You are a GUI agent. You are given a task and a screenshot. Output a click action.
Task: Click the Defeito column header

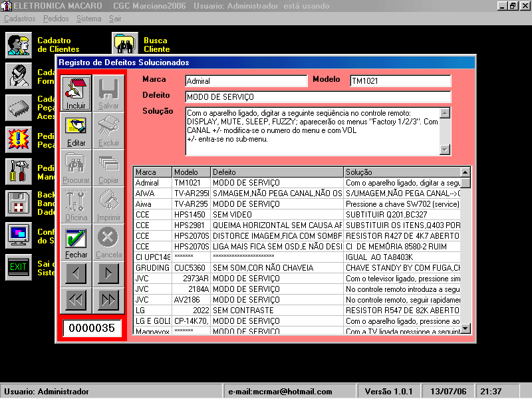point(277,172)
